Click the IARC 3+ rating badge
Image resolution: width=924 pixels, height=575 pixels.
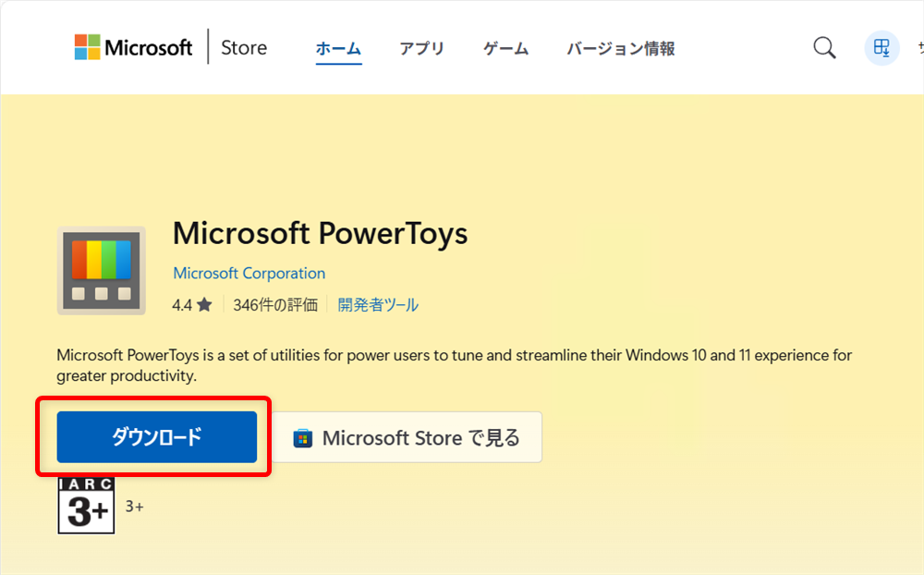86,506
